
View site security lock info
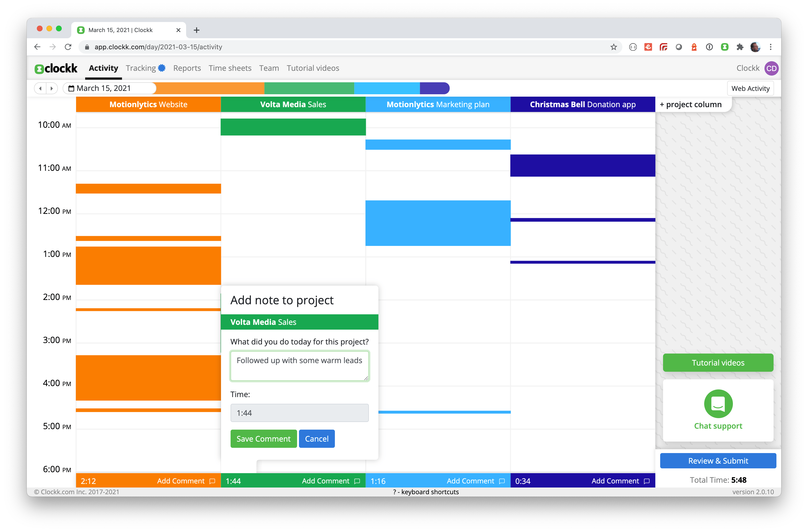(x=87, y=47)
